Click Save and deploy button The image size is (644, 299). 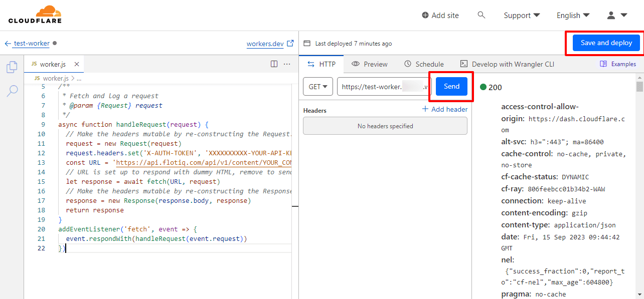click(x=606, y=43)
